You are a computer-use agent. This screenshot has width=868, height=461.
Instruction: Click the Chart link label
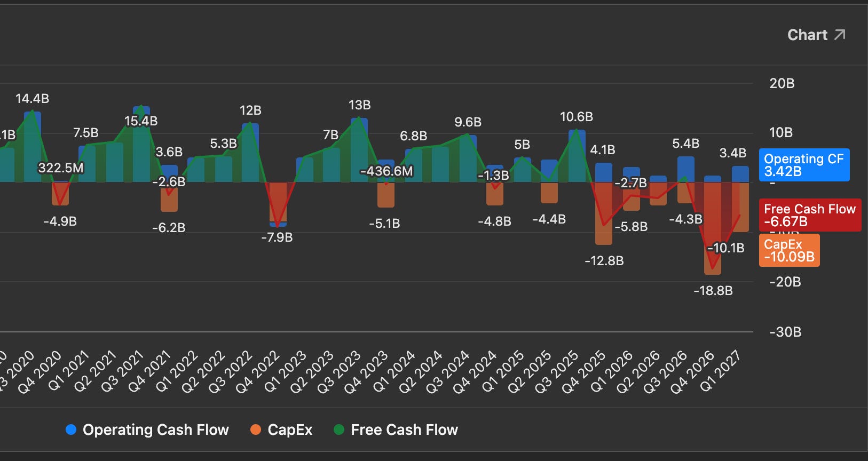(807, 35)
